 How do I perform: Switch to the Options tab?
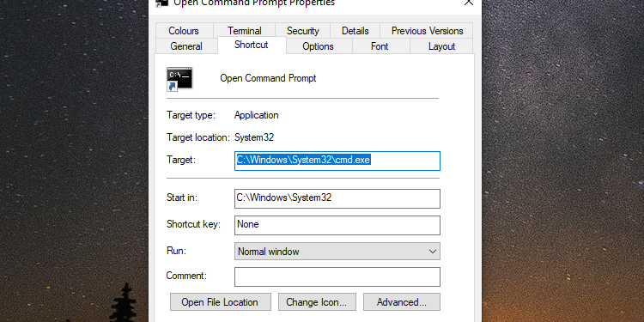[318, 46]
